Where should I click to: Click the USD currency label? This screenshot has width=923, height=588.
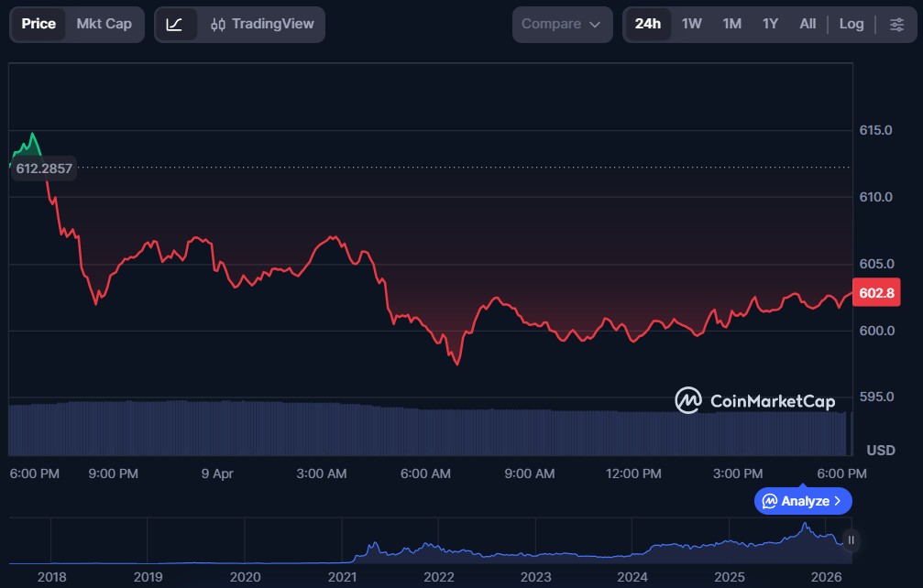[x=880, y=451]
